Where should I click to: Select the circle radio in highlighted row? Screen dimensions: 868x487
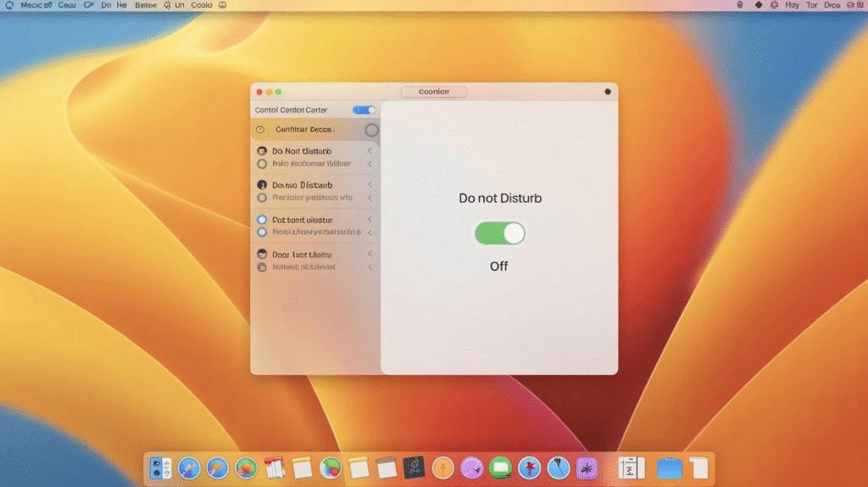pyautogui.click(x=371, y=130)
